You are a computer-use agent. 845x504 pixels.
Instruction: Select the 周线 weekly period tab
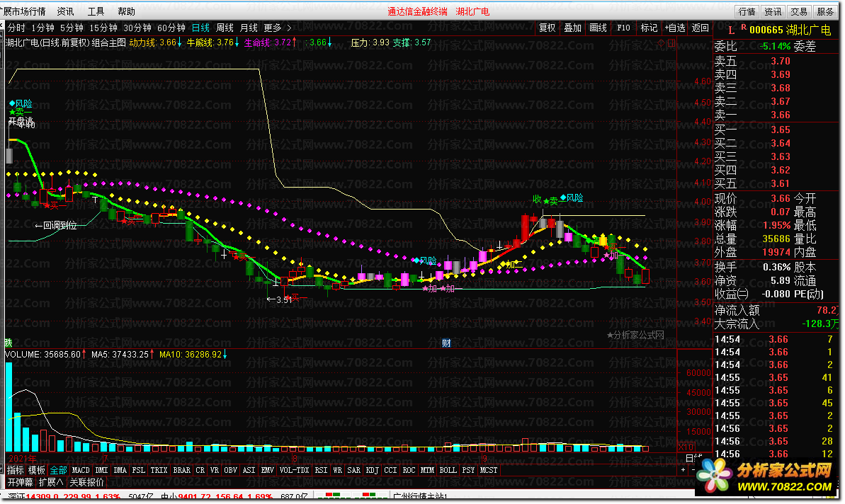pos(225,28)
